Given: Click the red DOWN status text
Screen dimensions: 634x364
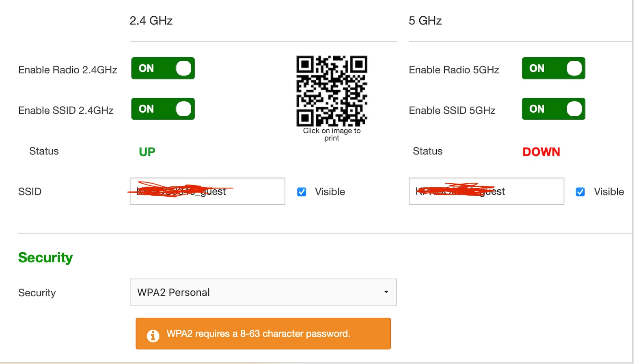Looking at the screenshot, I should (x=541, y=152).
